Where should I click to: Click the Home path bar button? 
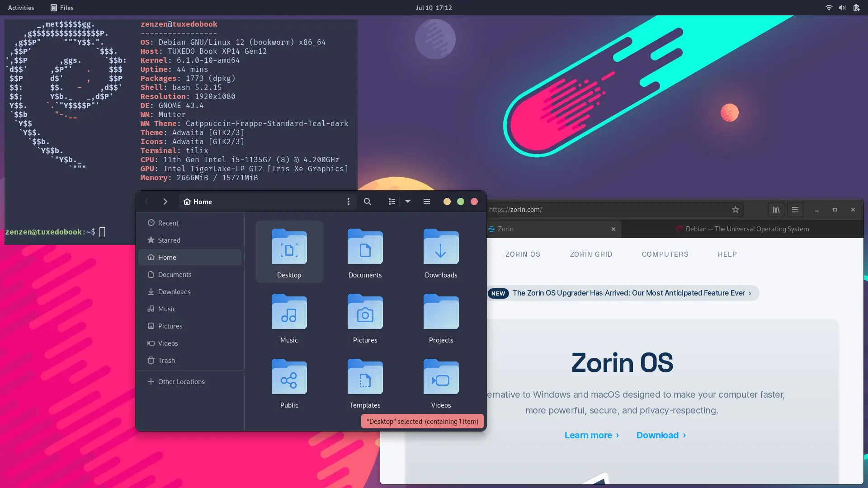tap(198, 202)
